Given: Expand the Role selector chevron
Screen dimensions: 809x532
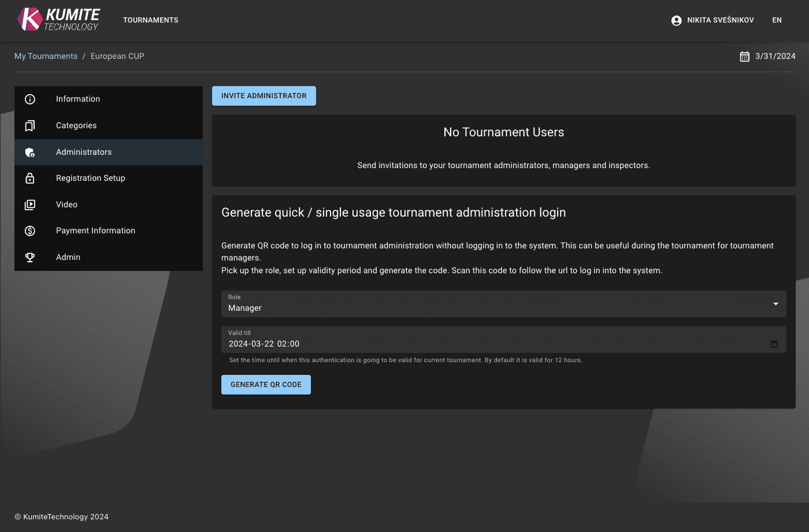Looking at the screenshot, I should pyautogui.click(x=775, y=303).
